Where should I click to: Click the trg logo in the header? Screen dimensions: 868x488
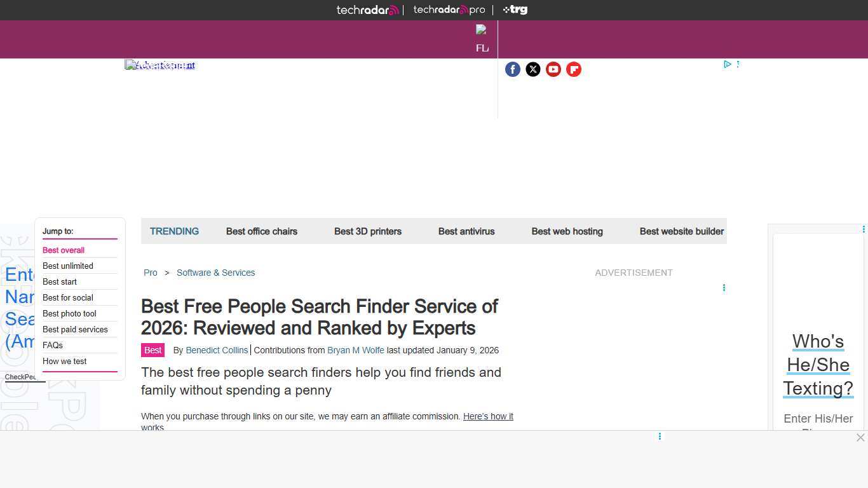point(515,10)
